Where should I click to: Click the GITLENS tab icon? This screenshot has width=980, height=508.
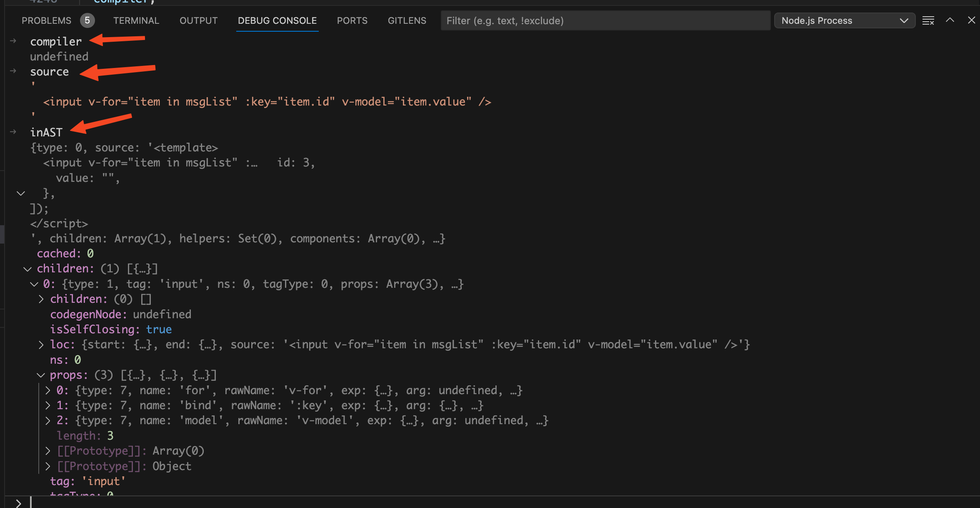coord(406,20)
